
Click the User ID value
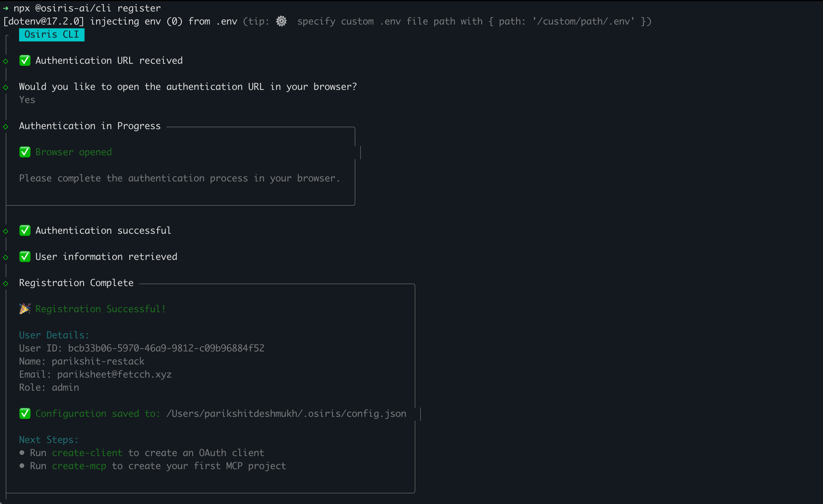[166, 348]
